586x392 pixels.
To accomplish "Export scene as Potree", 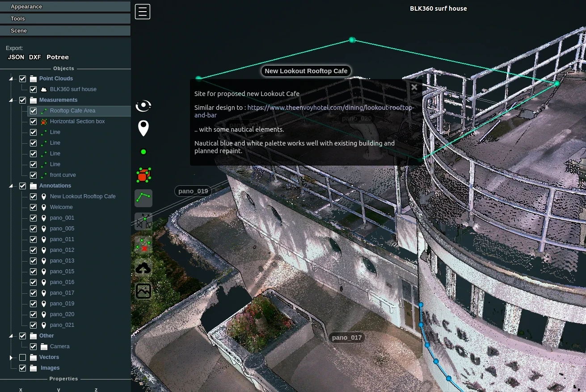I will pos(58,57).
